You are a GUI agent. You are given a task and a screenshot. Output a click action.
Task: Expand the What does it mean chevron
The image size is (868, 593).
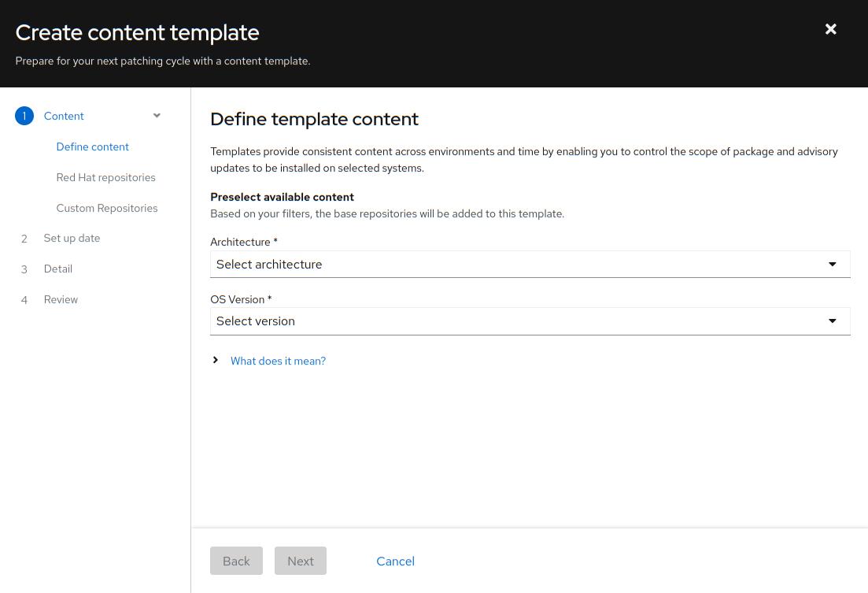[216, 361]
